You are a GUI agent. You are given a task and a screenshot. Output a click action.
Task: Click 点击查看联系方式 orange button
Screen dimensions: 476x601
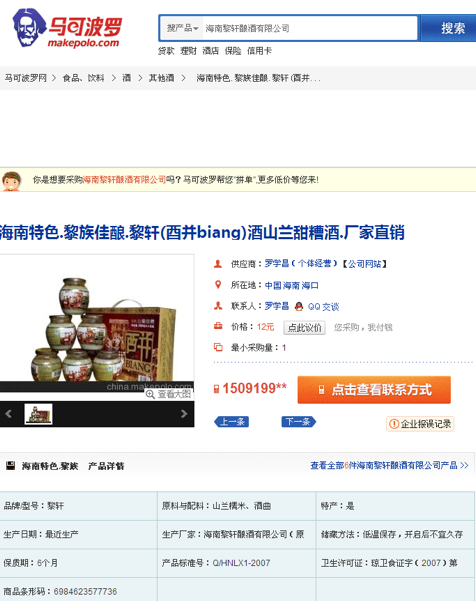(374, 390)
